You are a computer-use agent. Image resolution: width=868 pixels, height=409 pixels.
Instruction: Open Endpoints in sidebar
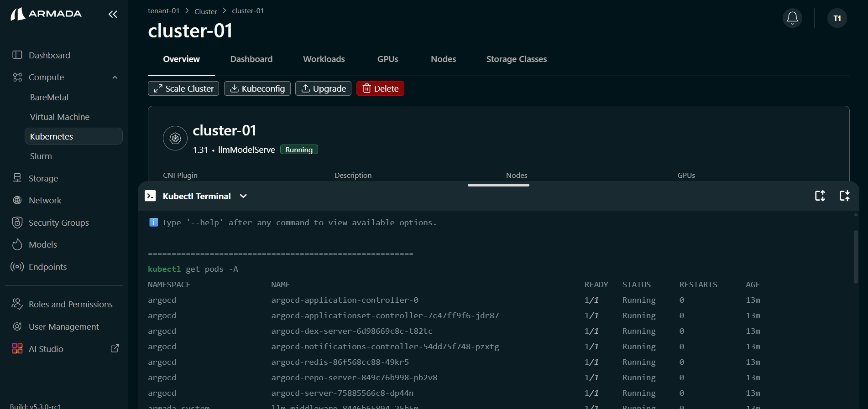47,267
